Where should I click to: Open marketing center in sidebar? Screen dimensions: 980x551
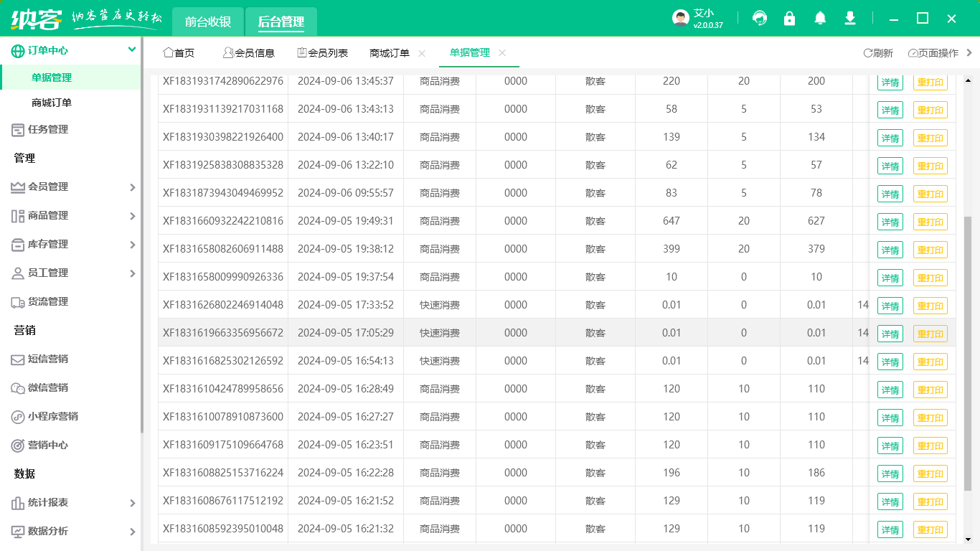click(47, 446)
